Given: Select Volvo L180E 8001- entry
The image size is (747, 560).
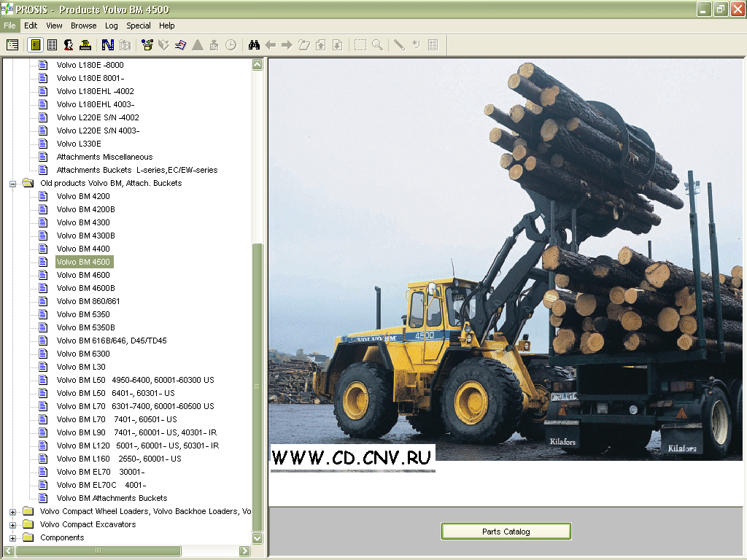Looking at the screenshot, I should [x=90, y=78].
